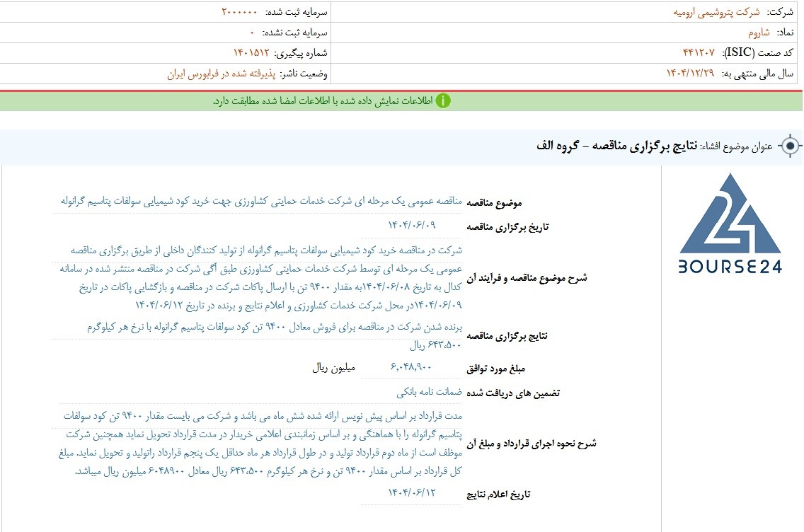Select the tracking number ۱۴۰۱۵۱۲
This screenshot has height=532, width=804.
(x=251, y=53)
